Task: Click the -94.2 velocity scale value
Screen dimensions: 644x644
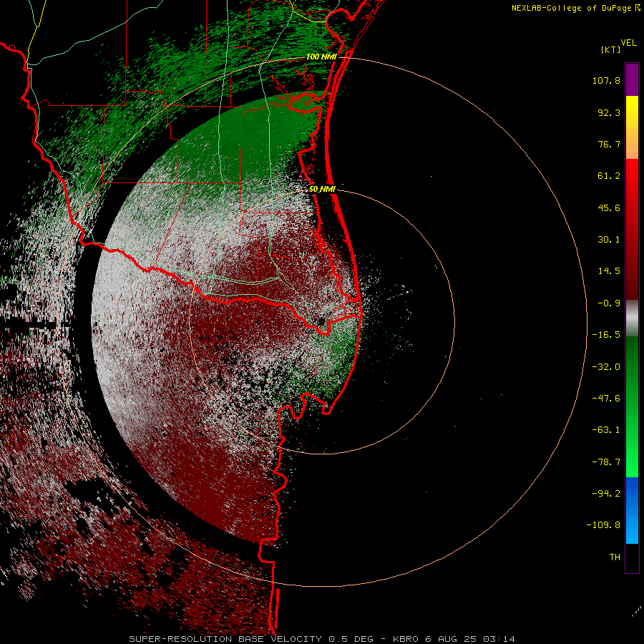Action: click(606, 494)
